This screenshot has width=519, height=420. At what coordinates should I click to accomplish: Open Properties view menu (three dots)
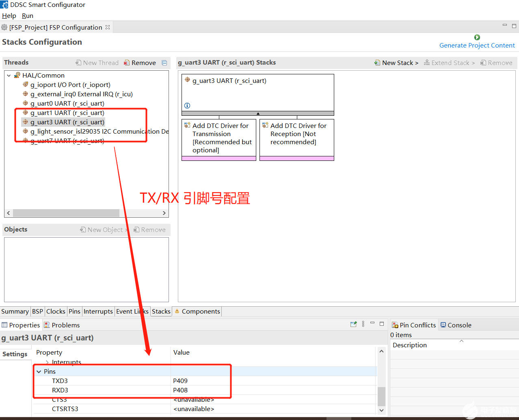[363, 324]
